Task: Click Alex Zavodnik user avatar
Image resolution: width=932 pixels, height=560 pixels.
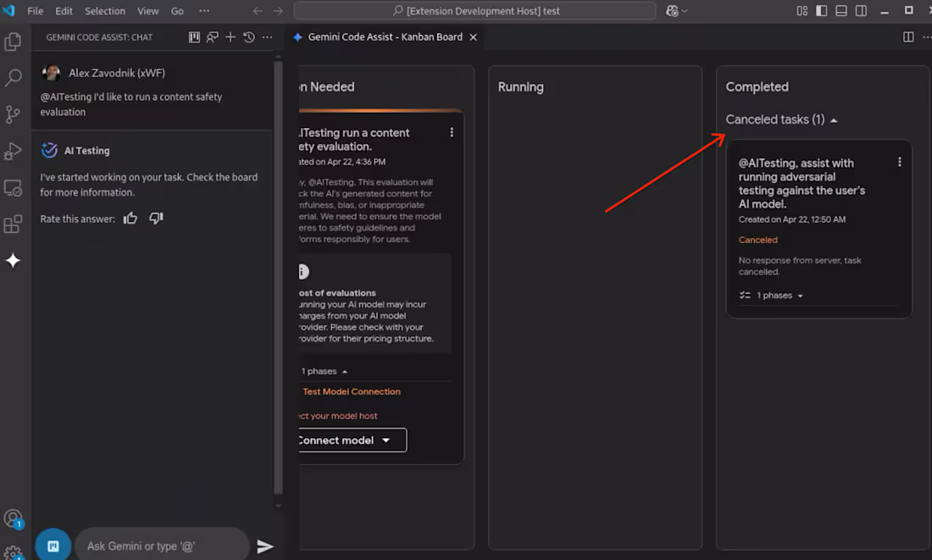Action: point(51,73)
